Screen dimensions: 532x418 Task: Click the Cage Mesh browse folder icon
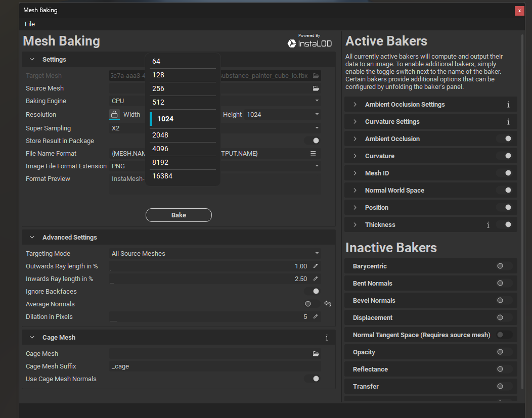click(316, 354)
